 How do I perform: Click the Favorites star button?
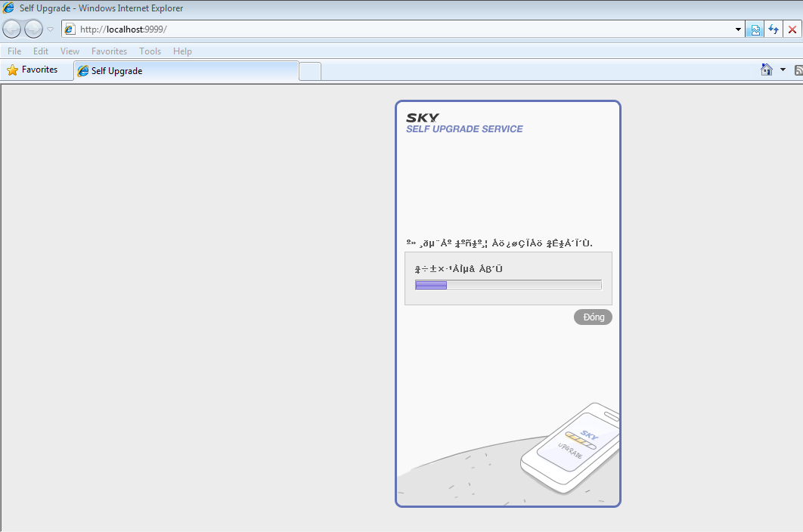33,70
